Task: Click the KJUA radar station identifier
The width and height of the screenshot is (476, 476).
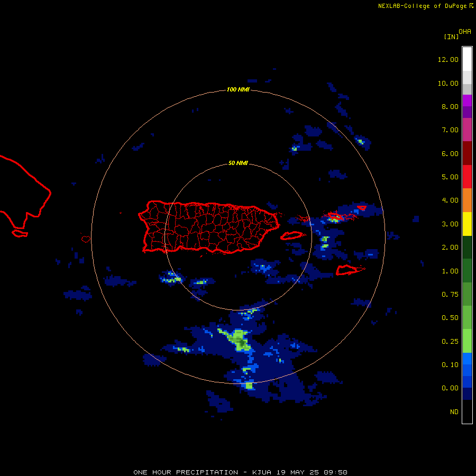Action: (x=262, y=472)
